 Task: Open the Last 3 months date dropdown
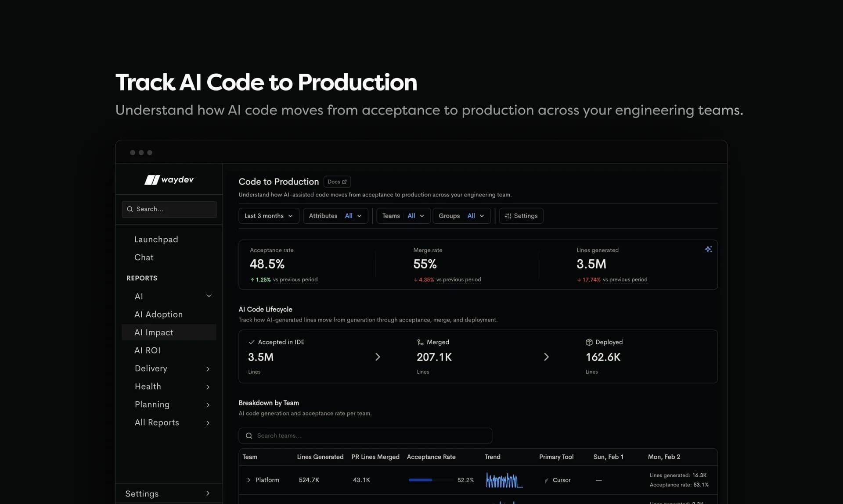click(x=269, y=216)
